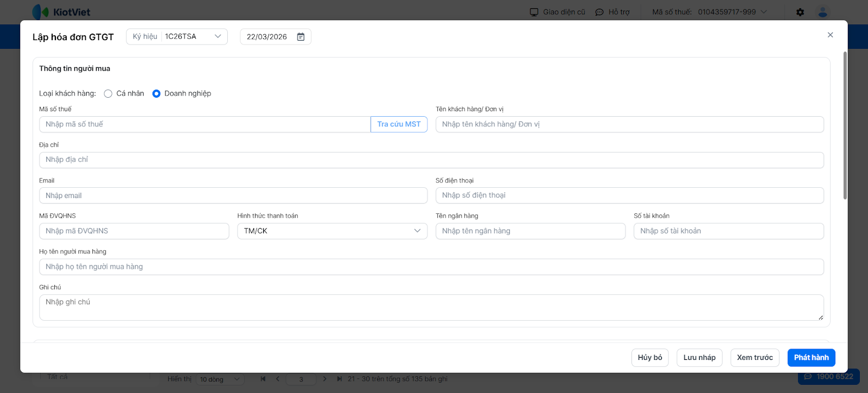Viewport: 868px width, 393px height.
Task: Click the Giao diện cũ monitor icon
Action: pyautogui.click(x=534, y=12)
